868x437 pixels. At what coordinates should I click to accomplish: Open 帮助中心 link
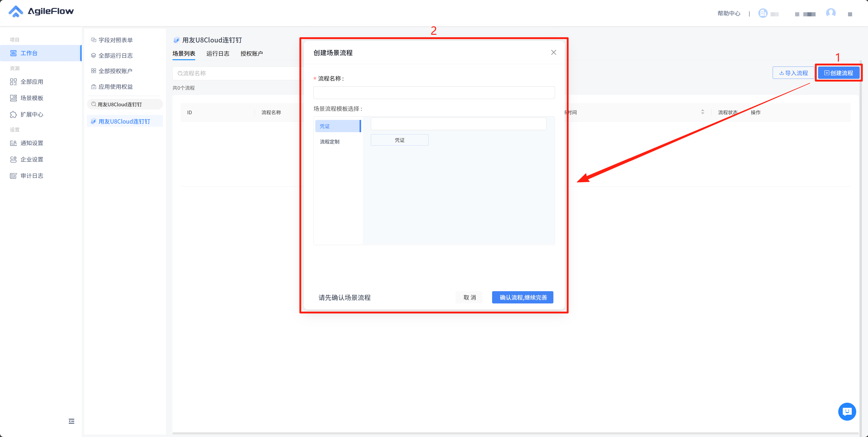click(x=729, y=13)
